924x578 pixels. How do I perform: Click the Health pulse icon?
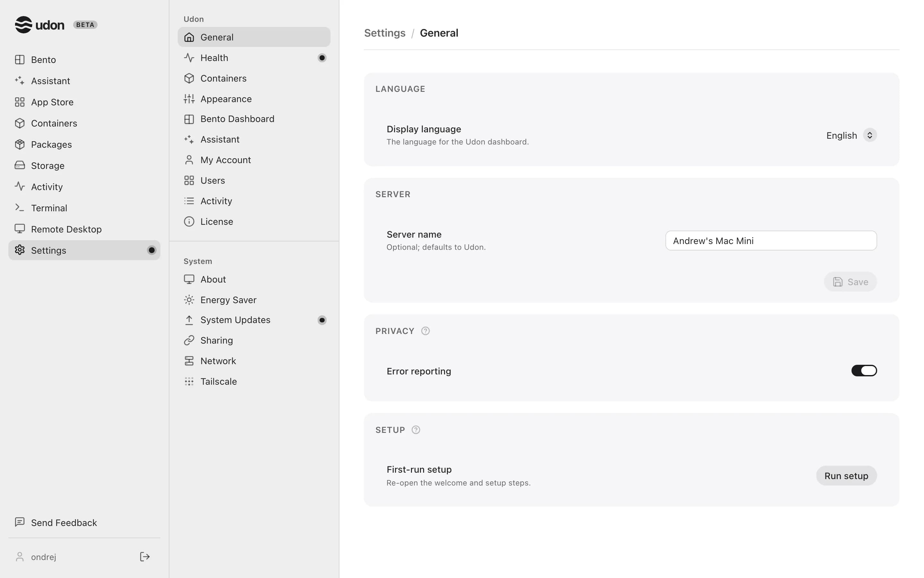pos(189,58)
